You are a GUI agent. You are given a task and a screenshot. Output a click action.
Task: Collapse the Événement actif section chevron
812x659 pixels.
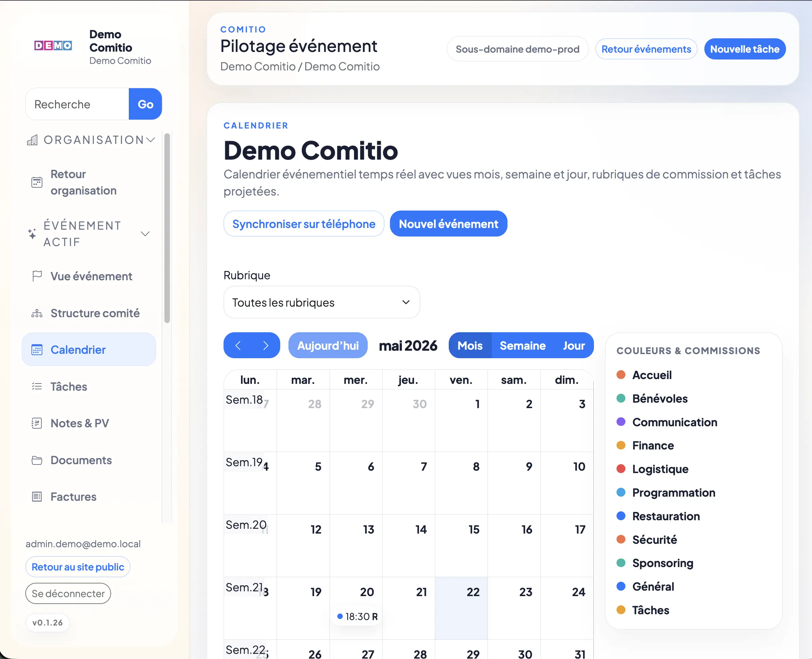coord(145,233)
